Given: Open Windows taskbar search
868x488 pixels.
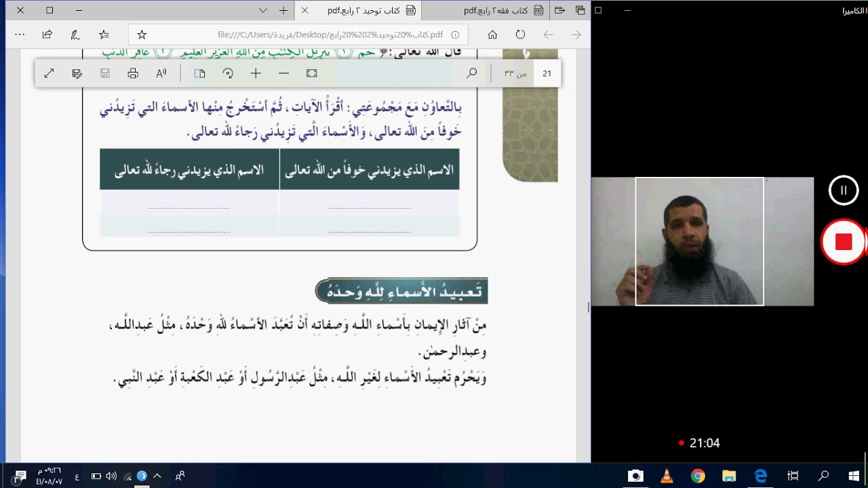Looking at the screenshot, I should [823, 476].
